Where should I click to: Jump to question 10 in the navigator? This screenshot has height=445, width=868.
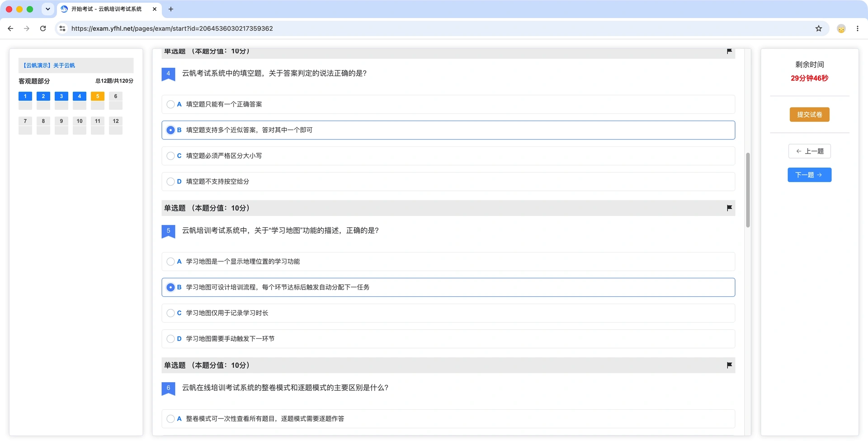point(80,125)
